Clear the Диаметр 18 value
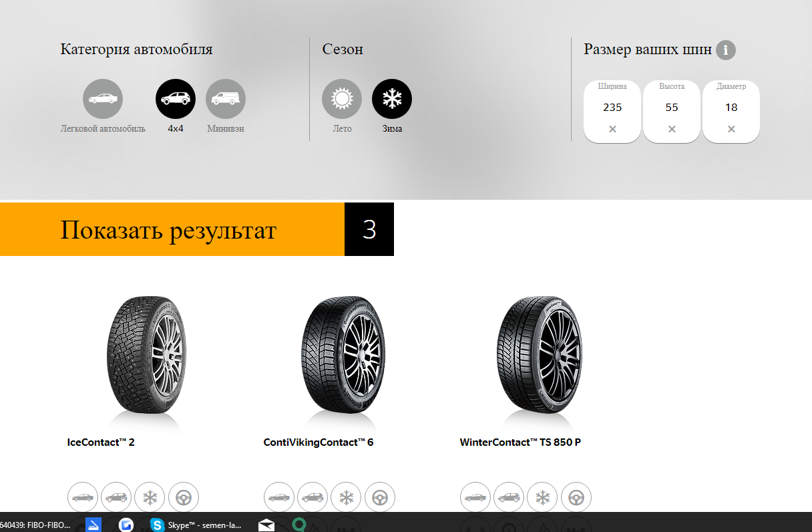Image resolution: width=812 pixels, height=532 pixels. point(731,129)
